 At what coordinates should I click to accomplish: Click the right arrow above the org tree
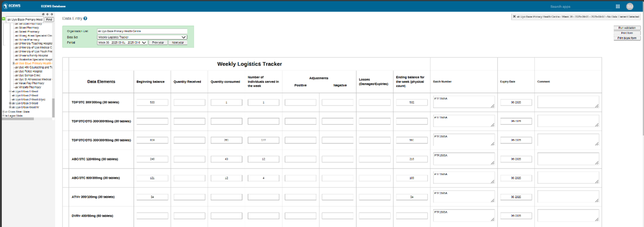[x=52, y=14]
